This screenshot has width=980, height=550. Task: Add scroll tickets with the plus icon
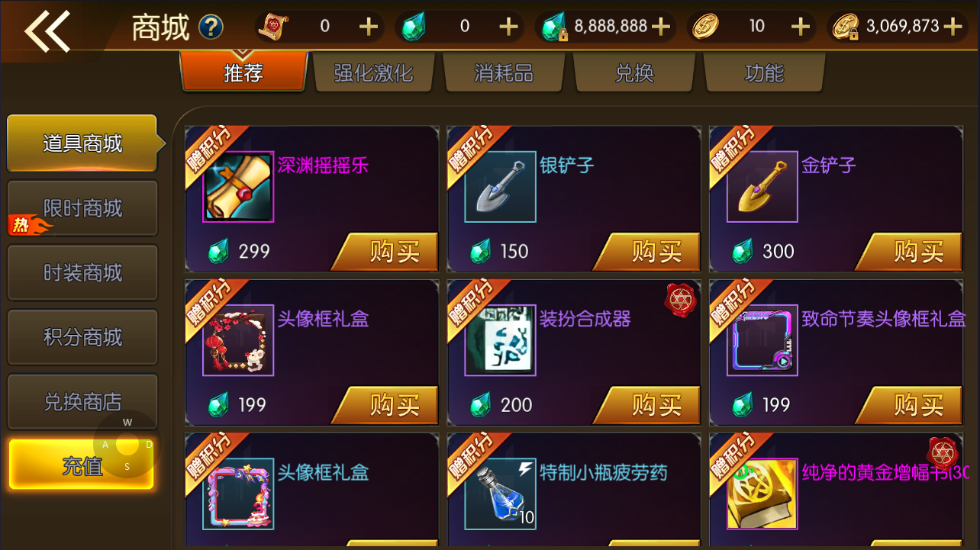click(369, 27)
